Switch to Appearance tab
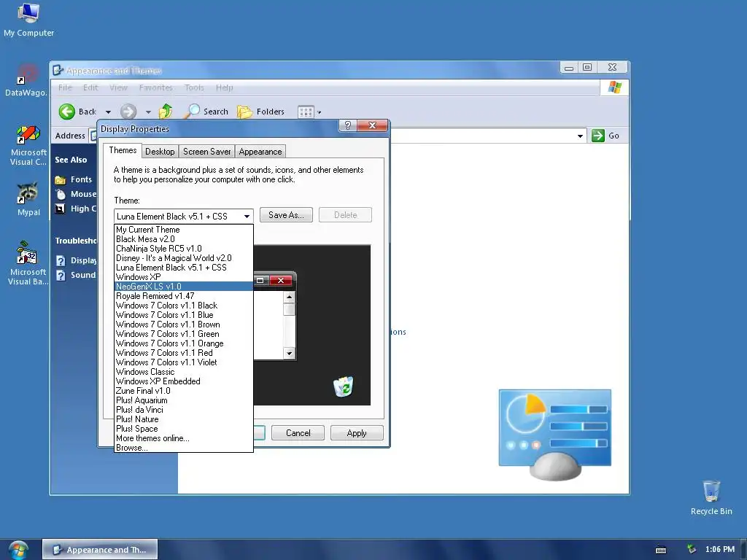Screen dimensions: 747x560 pos(260,152)
